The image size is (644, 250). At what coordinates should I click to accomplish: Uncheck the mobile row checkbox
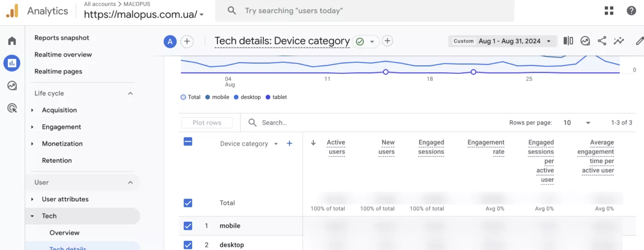point(188,226)
